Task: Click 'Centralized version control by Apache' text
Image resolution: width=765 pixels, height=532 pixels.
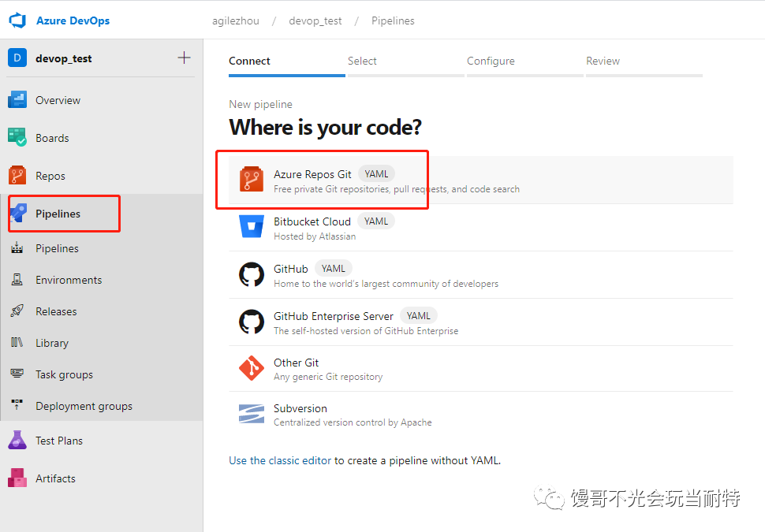Action: 353,422
